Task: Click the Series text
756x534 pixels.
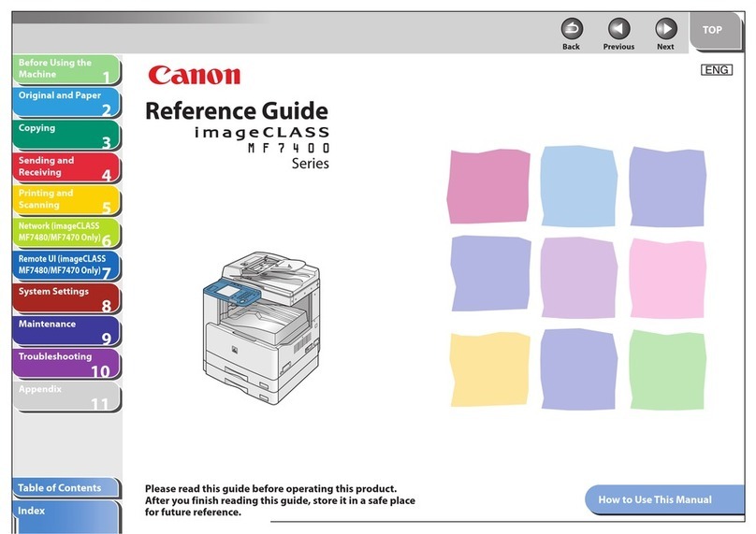Action: pos(311,164)
